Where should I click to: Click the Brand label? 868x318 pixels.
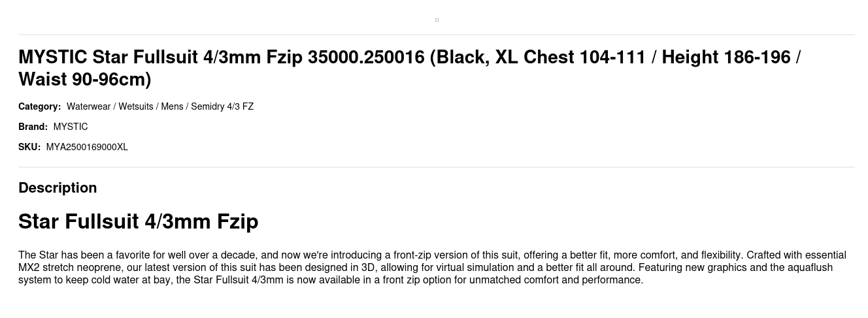33,127
